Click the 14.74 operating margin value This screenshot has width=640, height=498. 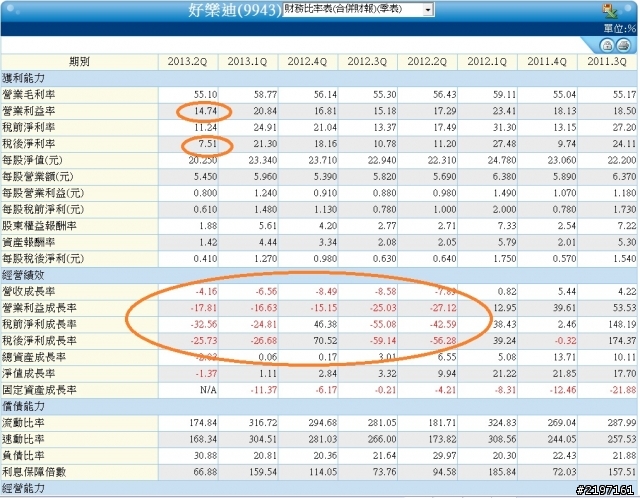[205, 111]
